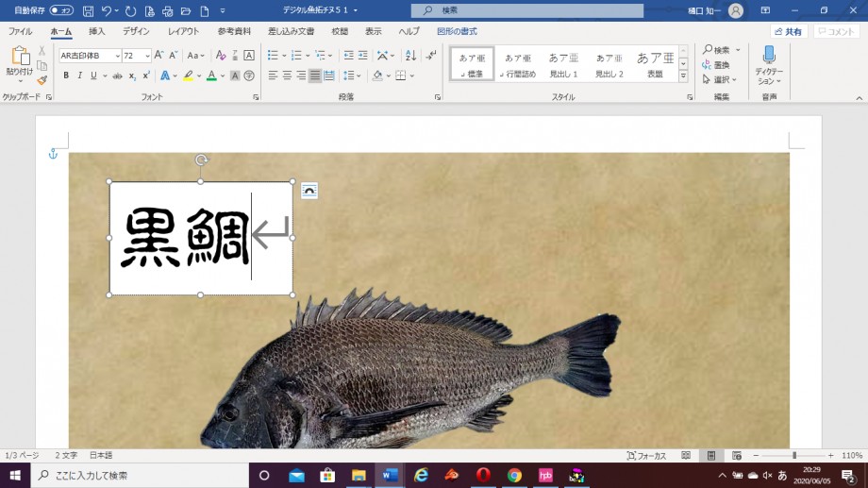
Task: Open layout options icon beside text box
Action: point(309,191)
